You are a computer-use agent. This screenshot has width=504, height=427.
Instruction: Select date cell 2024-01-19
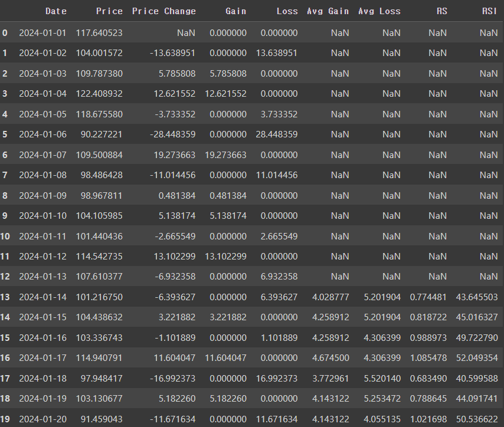tap(42, 399)
